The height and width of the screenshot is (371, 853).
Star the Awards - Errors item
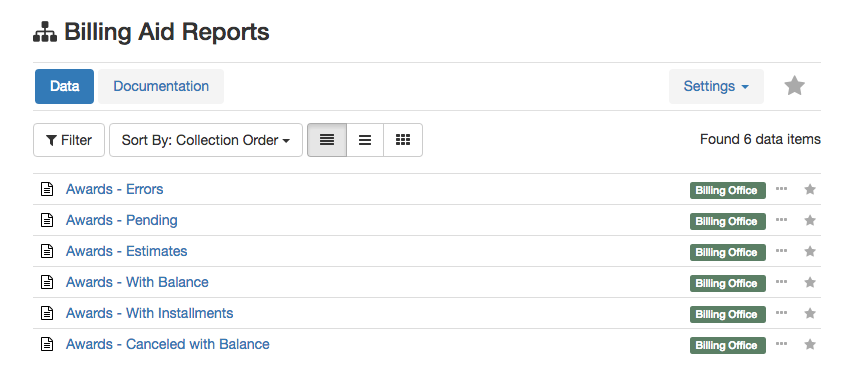[x=810, y=189]
